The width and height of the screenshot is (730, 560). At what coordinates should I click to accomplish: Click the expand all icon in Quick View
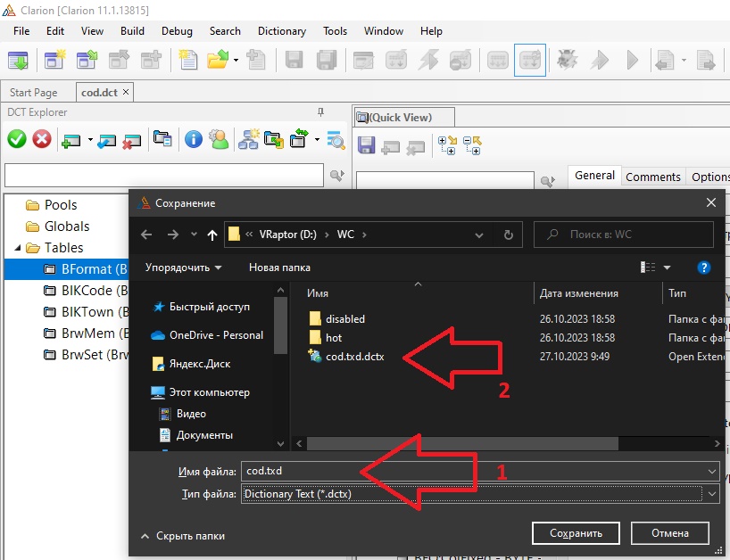[447, 145]
